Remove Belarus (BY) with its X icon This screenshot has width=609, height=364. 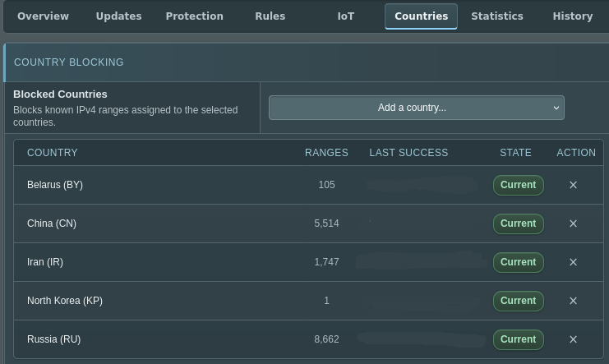pos(573,185)
